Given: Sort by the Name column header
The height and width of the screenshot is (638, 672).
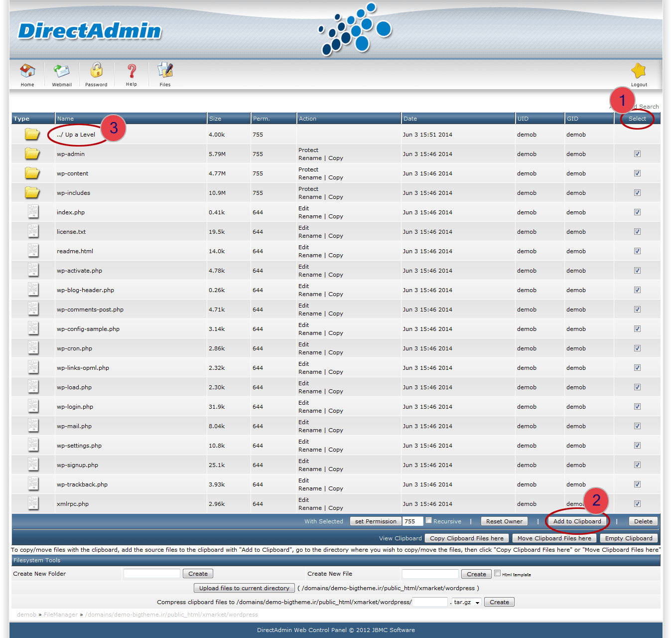Looking at the screenshot, I should click(x=65, y=119).
